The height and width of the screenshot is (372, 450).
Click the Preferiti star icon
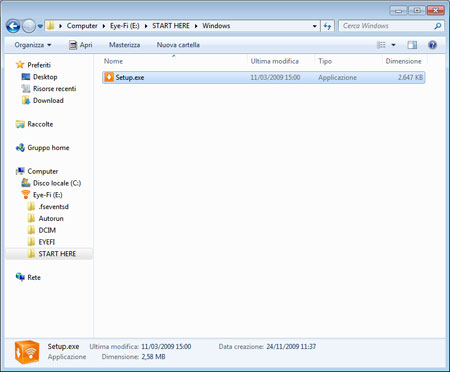point(20,64)
